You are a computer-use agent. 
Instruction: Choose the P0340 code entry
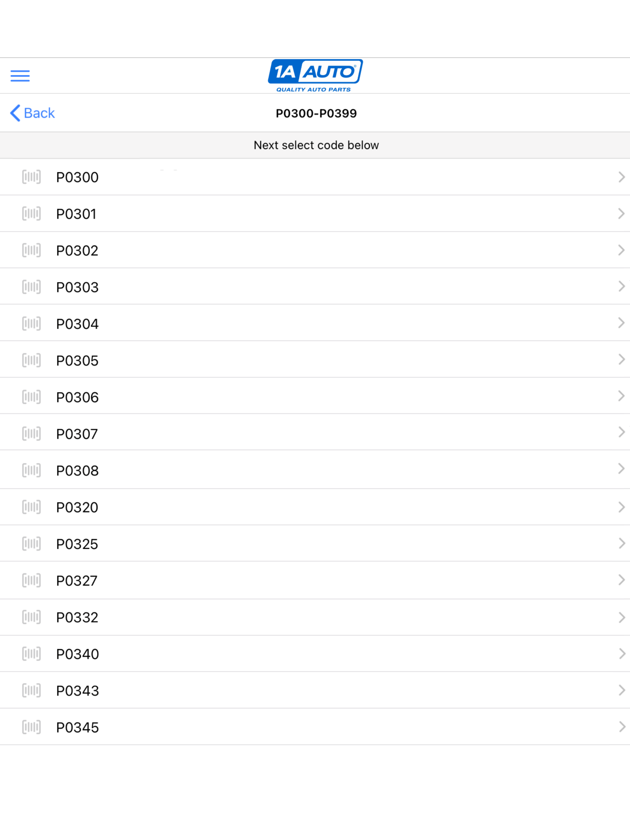click(x=78, y=654)
